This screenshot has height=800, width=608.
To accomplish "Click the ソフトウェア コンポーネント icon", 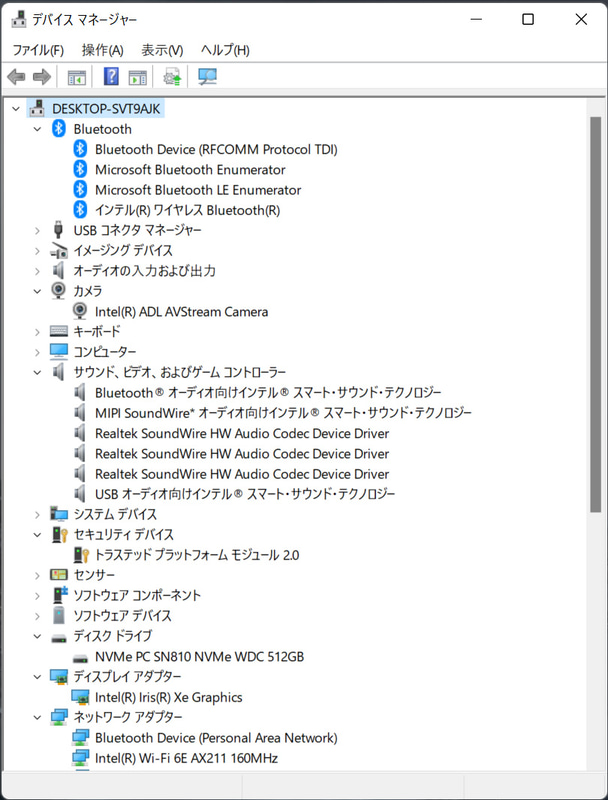I will (60, 595).
